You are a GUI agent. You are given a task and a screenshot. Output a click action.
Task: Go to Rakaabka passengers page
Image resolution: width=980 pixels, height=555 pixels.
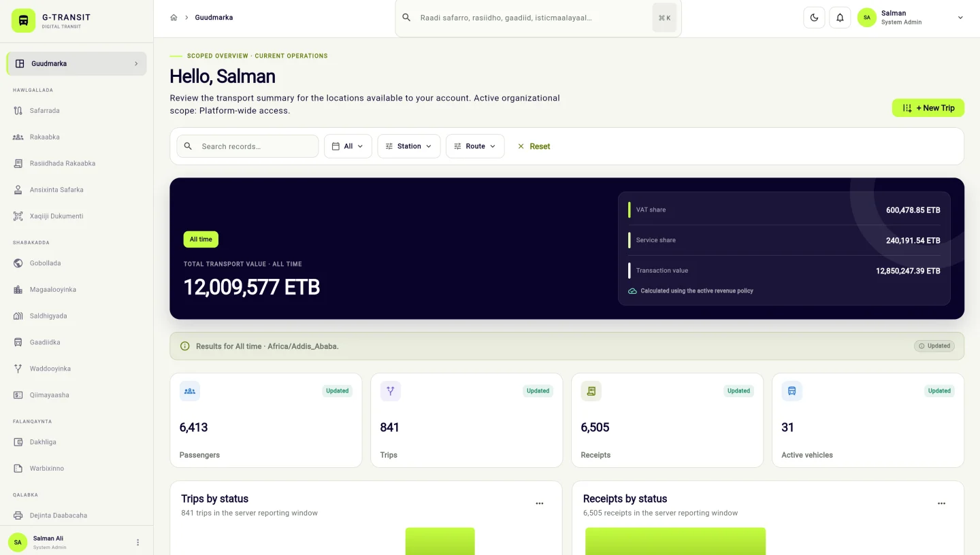(76, 137)
